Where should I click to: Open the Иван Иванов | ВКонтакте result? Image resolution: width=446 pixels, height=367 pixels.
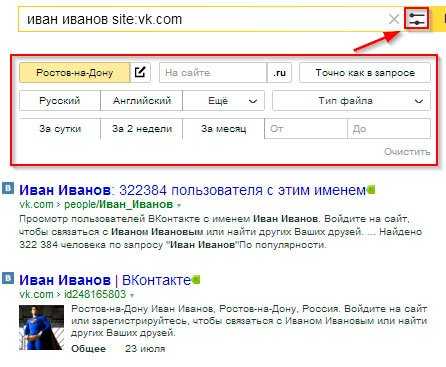pos(105,280)
